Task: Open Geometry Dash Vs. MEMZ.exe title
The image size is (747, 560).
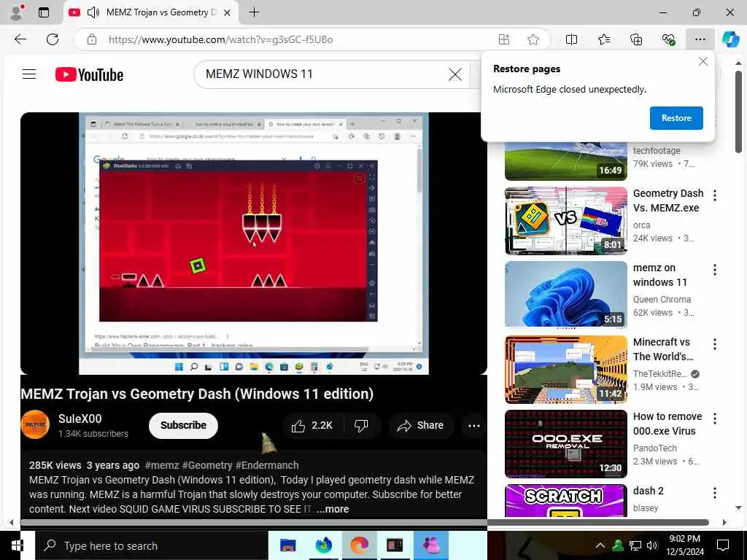Action: tap(668, 201)
